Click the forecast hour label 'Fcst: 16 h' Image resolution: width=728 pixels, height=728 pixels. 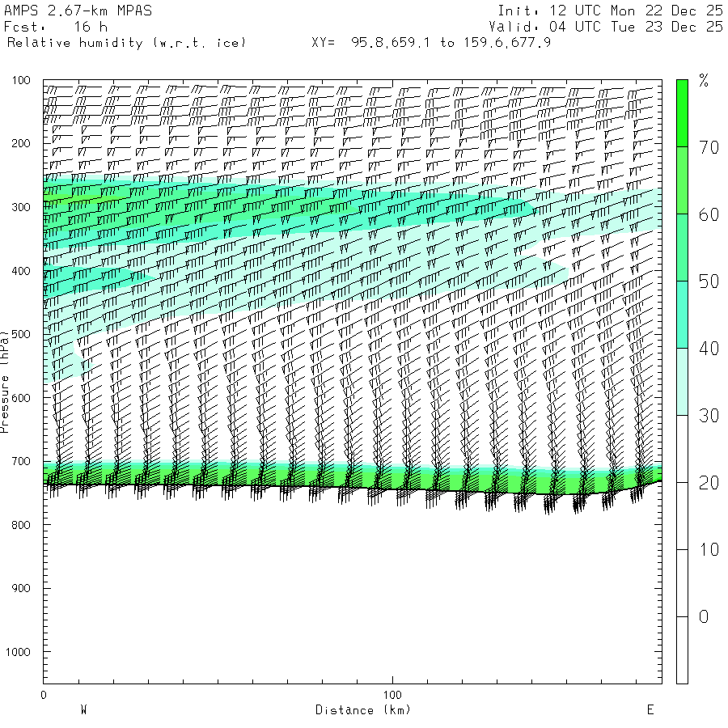click(56, 27)
